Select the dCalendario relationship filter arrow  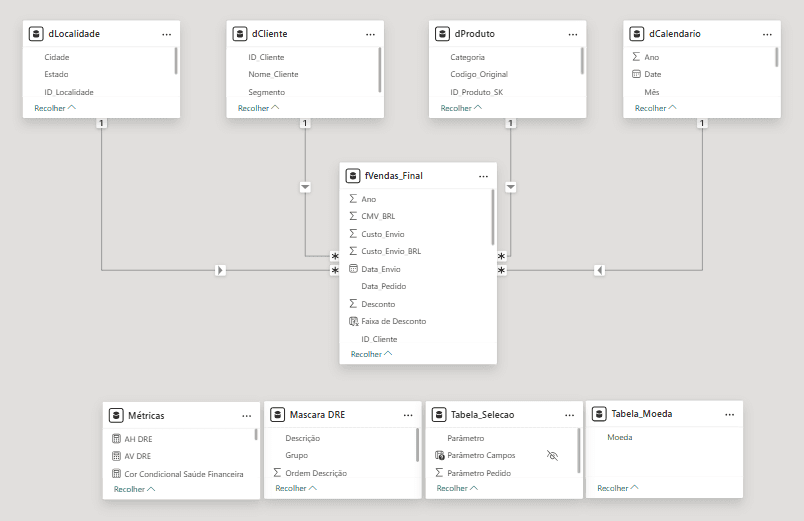click(x=599, y=270)
